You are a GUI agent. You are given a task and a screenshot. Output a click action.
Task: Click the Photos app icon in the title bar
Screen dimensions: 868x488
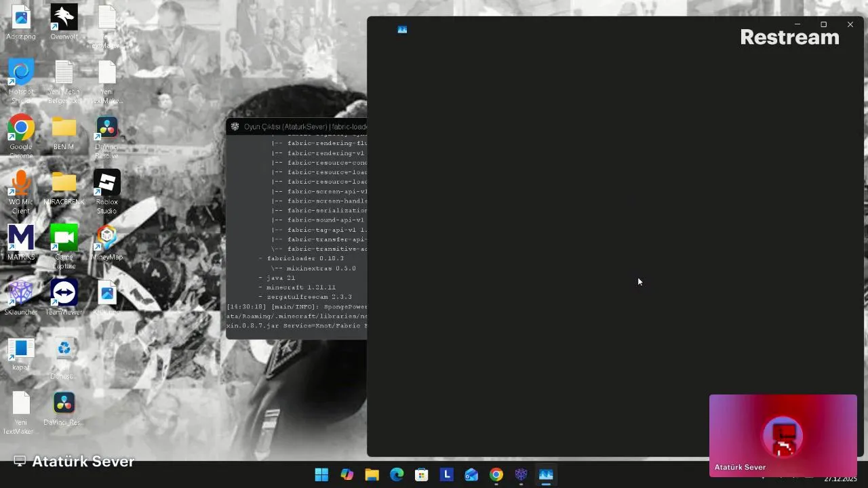pyautogui.click(x=402, y=29)
